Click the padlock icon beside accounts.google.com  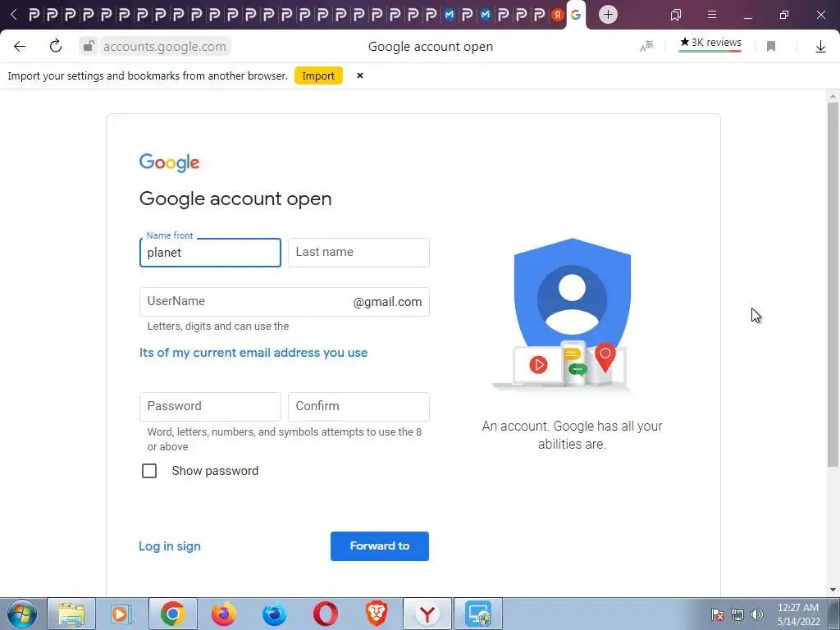coord(89,46)
